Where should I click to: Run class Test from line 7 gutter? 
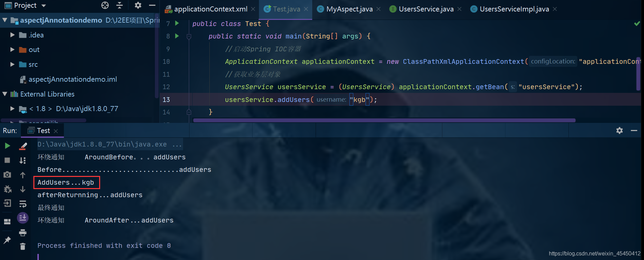(x=177, y=23)
